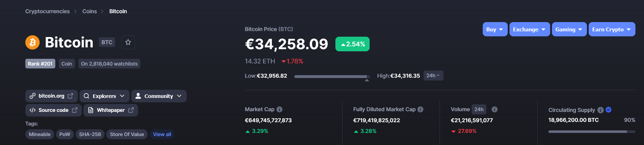This screenshot has height=145, width=644.
Task: Click the Volume info icon
Action: [x=495, y=109]
